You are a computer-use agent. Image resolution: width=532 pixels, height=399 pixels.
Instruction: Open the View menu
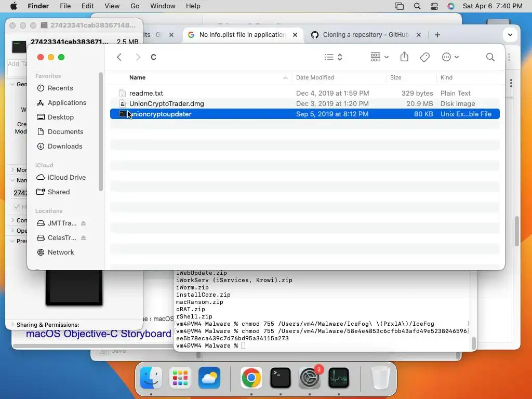click(112, 6)
